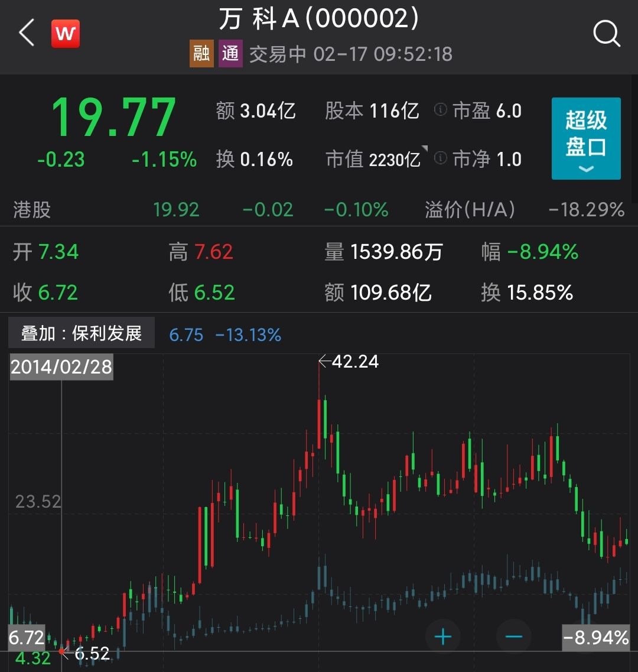The height and width of the screenshot is (672, 638).
Task: Tap the 港股 quote row label
Action: [32, 210]
